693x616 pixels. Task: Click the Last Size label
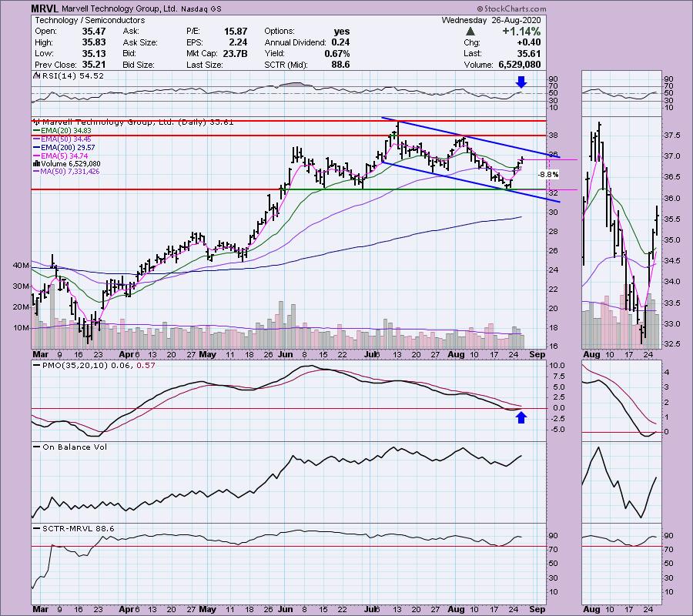click(x=204, y=65)
